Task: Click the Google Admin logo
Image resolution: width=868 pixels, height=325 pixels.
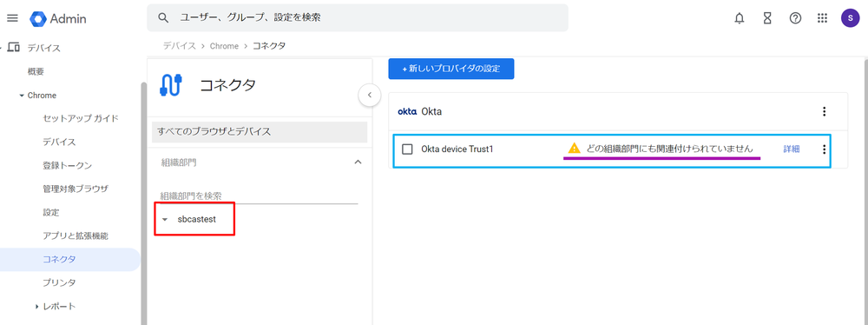Action: coord(58,18)
